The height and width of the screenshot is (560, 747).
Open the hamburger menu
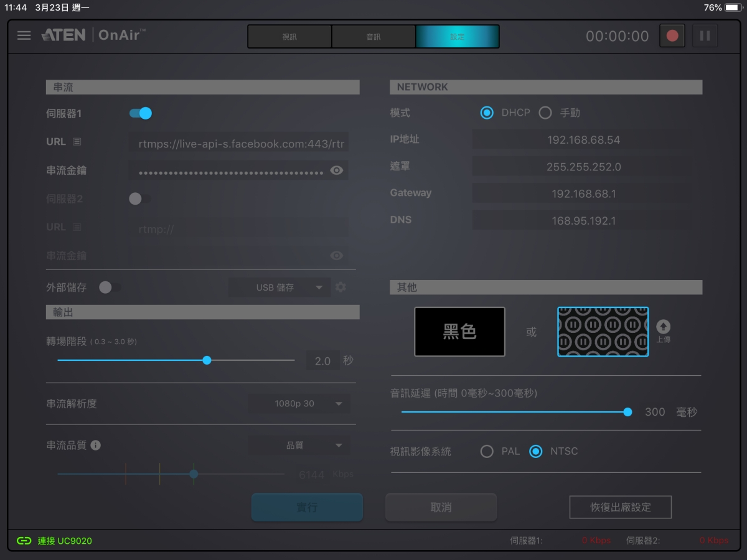point(24,35)
